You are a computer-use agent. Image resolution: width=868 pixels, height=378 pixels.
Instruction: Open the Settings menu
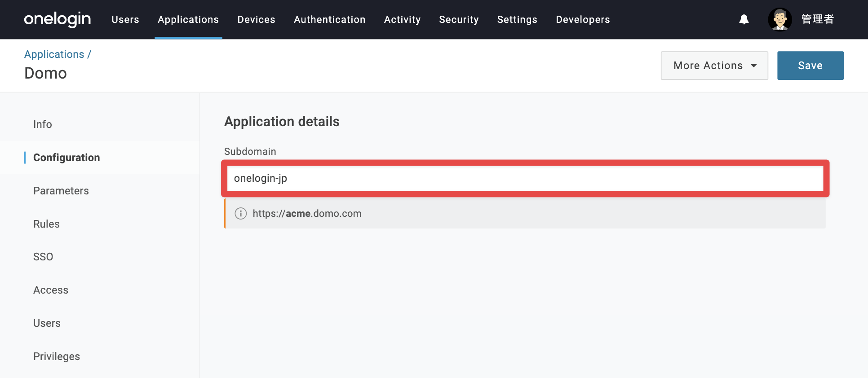click(x=517, y=19)
